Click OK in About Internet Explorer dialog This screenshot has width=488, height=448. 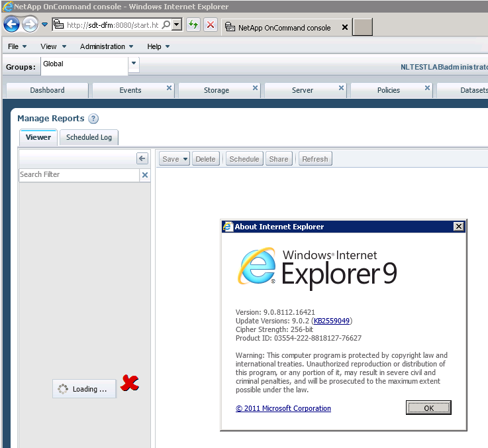pyautogui.click(x=428, y=408)
